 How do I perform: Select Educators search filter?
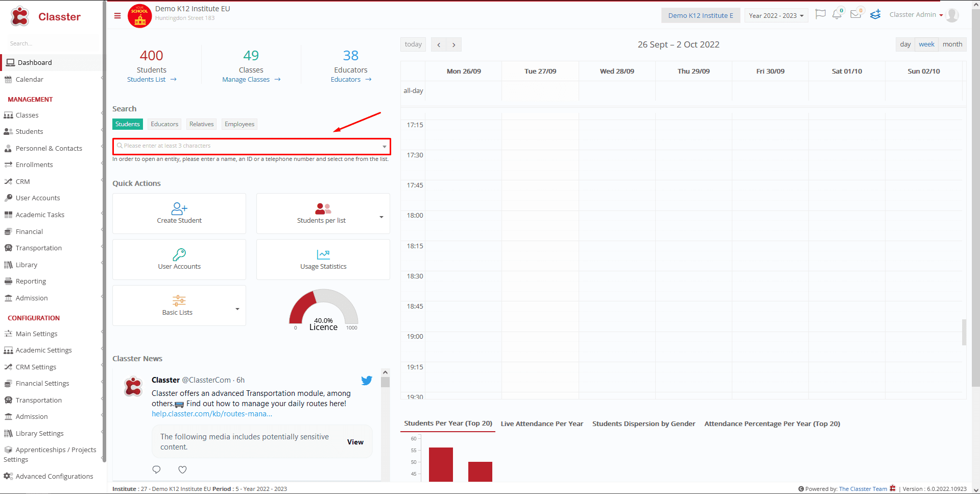(164, 124)
